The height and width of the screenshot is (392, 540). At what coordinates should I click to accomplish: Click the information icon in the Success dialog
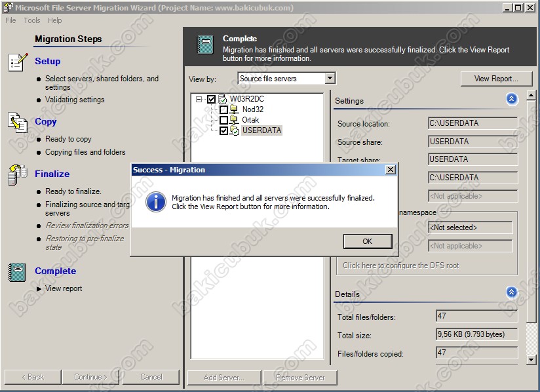pos(156,202)
